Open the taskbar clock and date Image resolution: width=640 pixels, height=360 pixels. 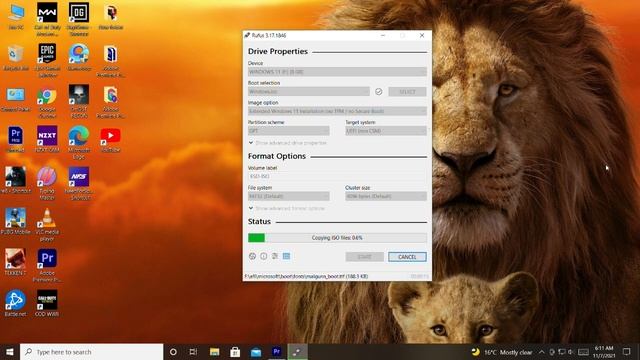click(604, 352)
